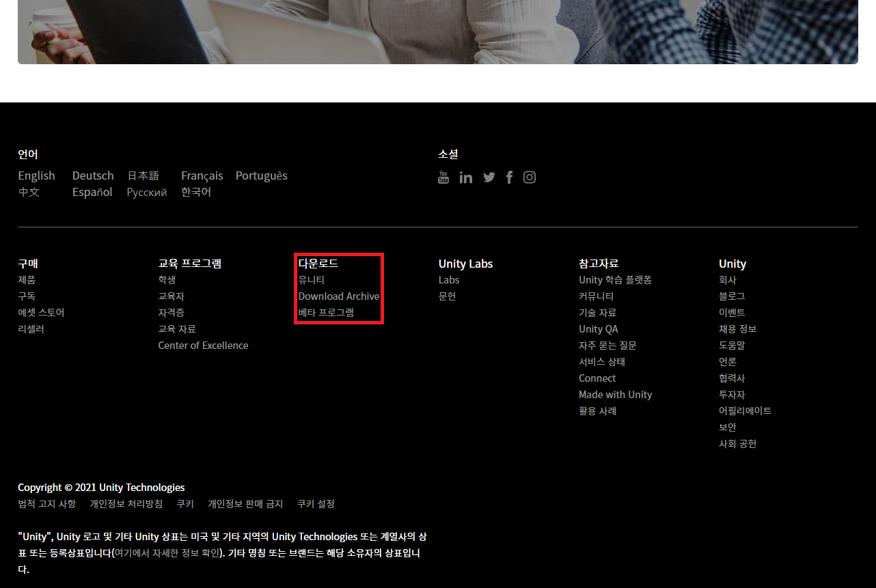Open 개인정보 처리방침 link
Viewport: 876px width, 588px height.
[126, 504]
